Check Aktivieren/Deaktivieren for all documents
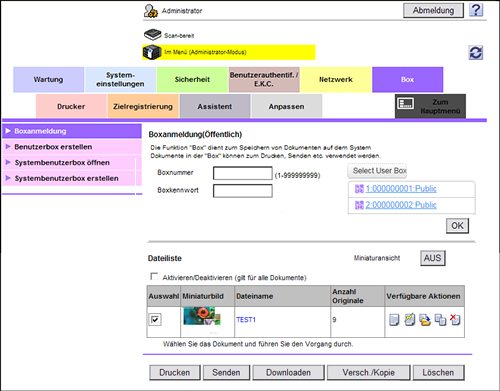This screenshot has width=500, height=391. [154, 277]
